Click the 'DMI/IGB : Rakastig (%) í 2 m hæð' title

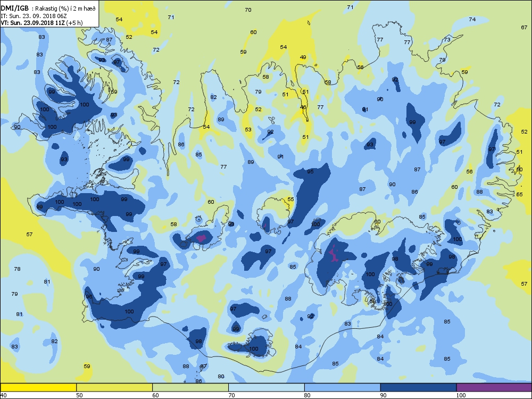point(48,9)
